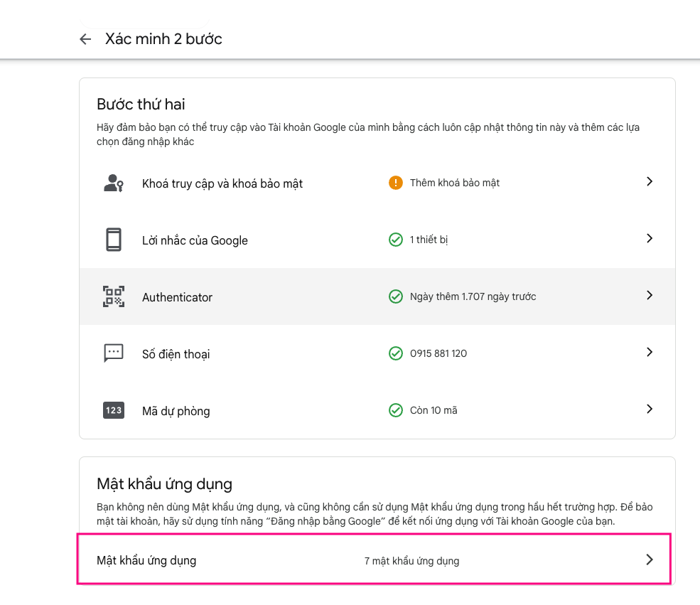Click the chat bubble phone number icon

click(114, 353)
